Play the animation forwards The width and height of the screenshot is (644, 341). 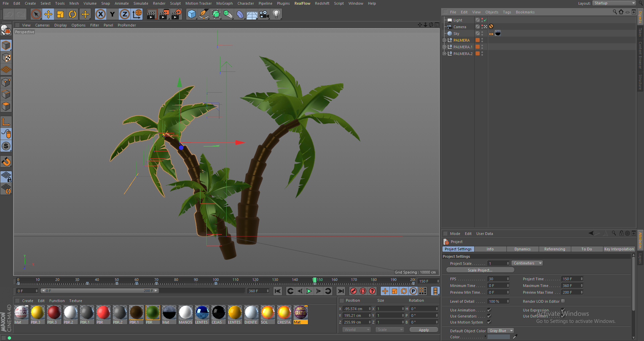tap(309, 291)
